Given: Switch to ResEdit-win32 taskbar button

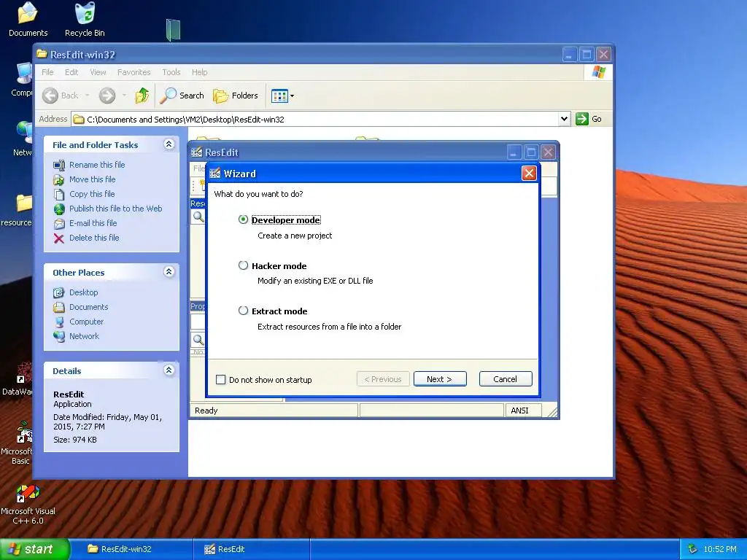Looking at the screenshot, I should coord(132,549).
